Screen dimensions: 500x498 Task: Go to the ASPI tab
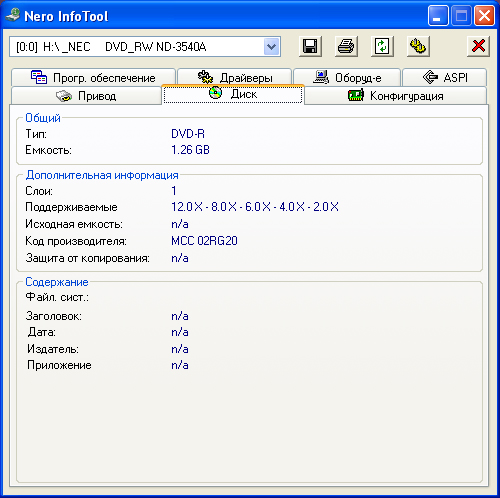coord(444,77)
